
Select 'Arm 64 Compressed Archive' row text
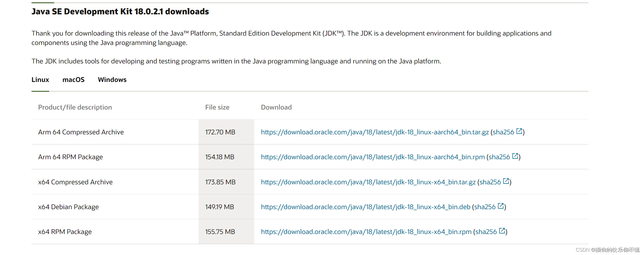tap(81, 132)
